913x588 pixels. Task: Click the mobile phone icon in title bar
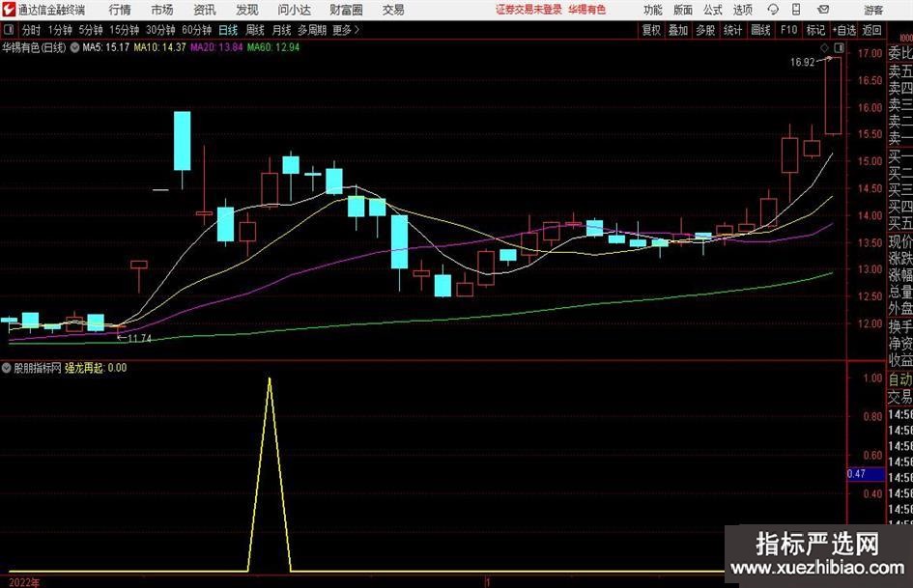[x=796, y=10]
